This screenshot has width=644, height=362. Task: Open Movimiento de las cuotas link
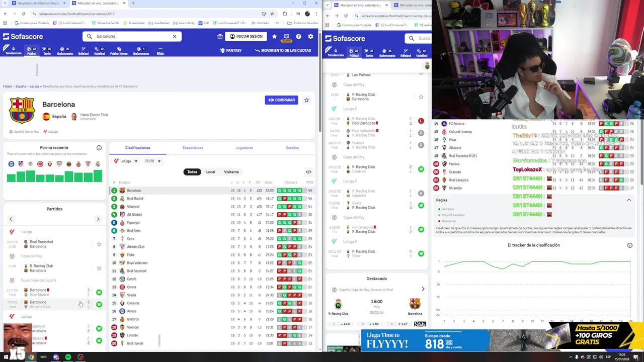coord(283,51)
